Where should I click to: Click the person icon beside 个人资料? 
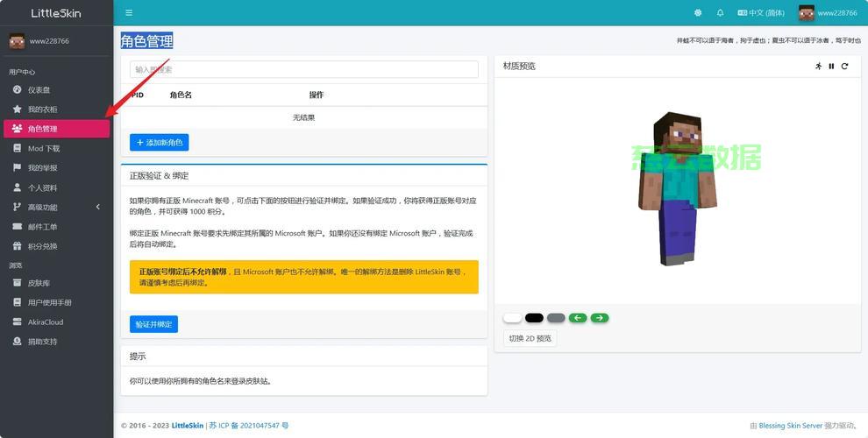point(18,187)
